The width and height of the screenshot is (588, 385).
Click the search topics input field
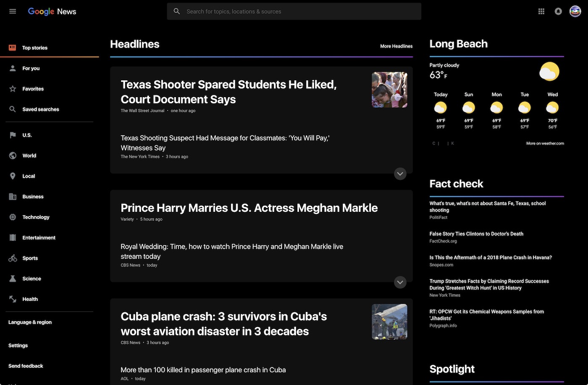pyautogui.click(x=294, y=11)
